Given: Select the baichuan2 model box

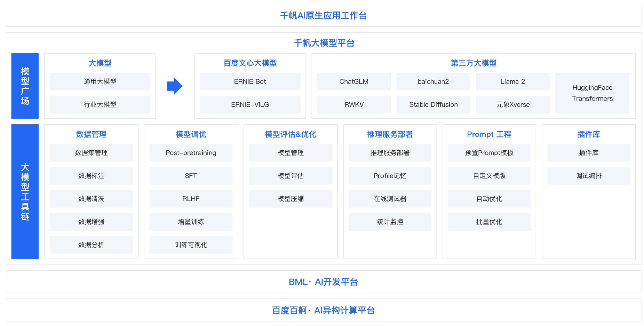Looking at the screenshot, I should click(x=433, y=81).
